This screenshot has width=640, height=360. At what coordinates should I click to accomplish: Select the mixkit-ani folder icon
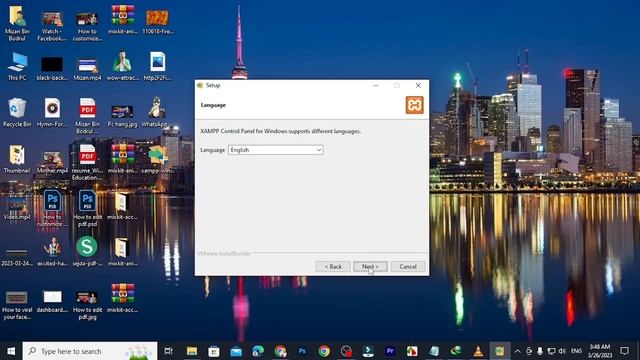[122, 252]
